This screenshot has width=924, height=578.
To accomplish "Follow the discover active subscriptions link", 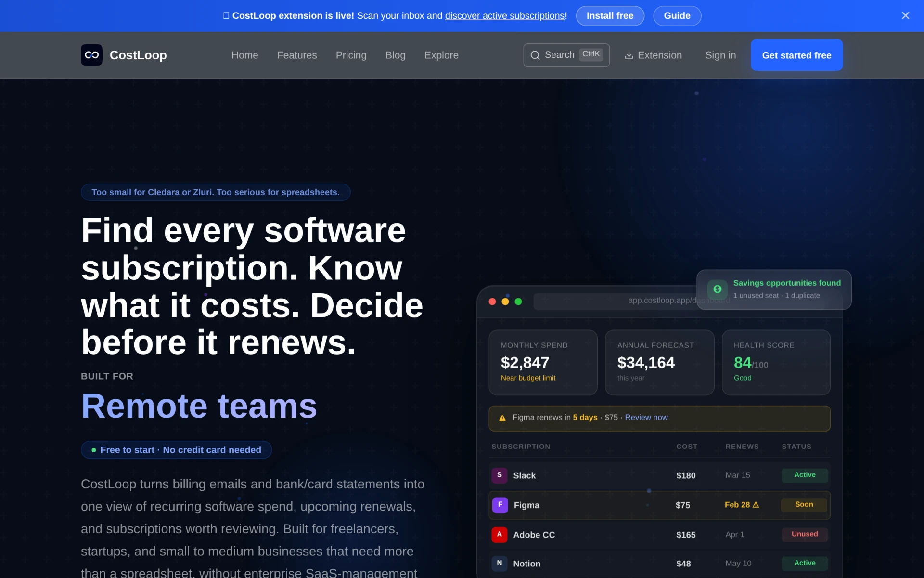I will click(x=504, y=16).
